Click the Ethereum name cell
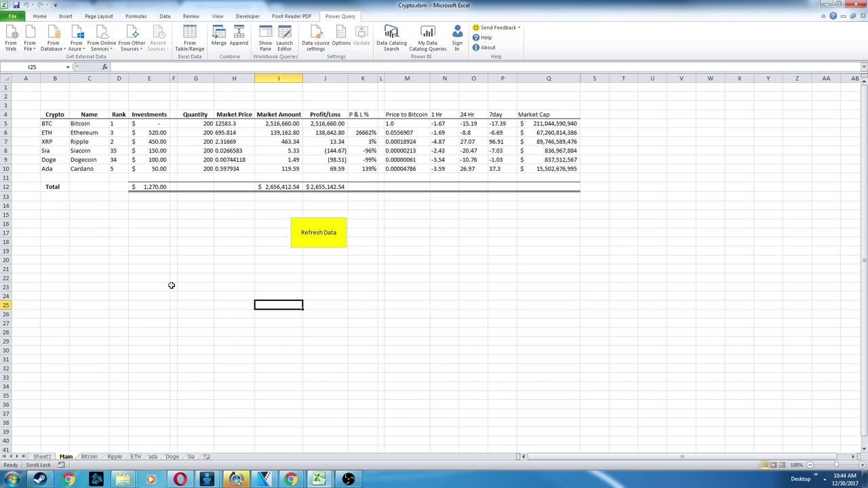Screen dimensions: 868x488 click(89, 133)
